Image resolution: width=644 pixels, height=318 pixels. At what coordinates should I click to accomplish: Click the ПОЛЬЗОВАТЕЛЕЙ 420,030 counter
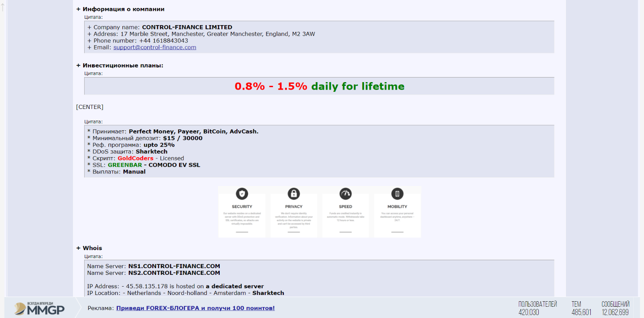(x=538, y=308)
